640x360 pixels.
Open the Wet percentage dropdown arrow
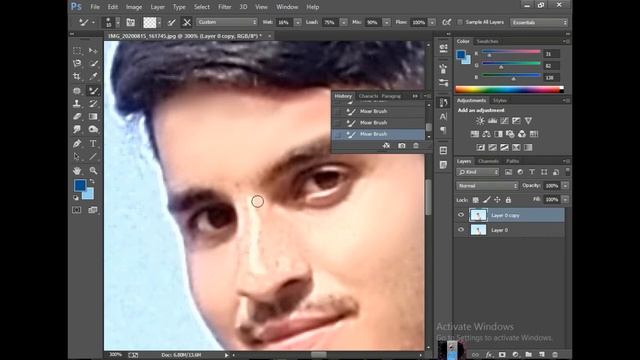(298, 22)
